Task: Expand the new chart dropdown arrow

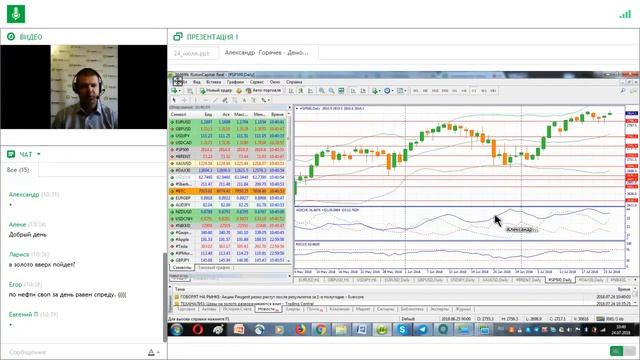Action: (180, 91)
